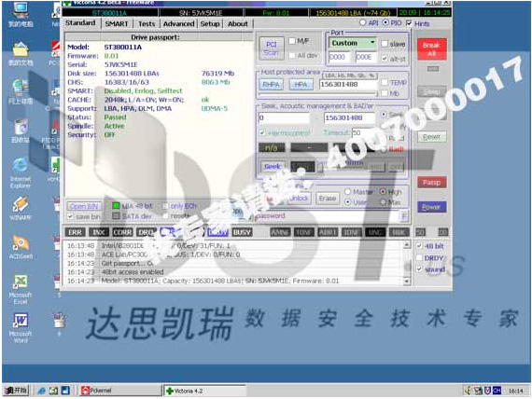Click the ERR status indicator
Viewport: 532px width, 399px height.
pos(75,232)
